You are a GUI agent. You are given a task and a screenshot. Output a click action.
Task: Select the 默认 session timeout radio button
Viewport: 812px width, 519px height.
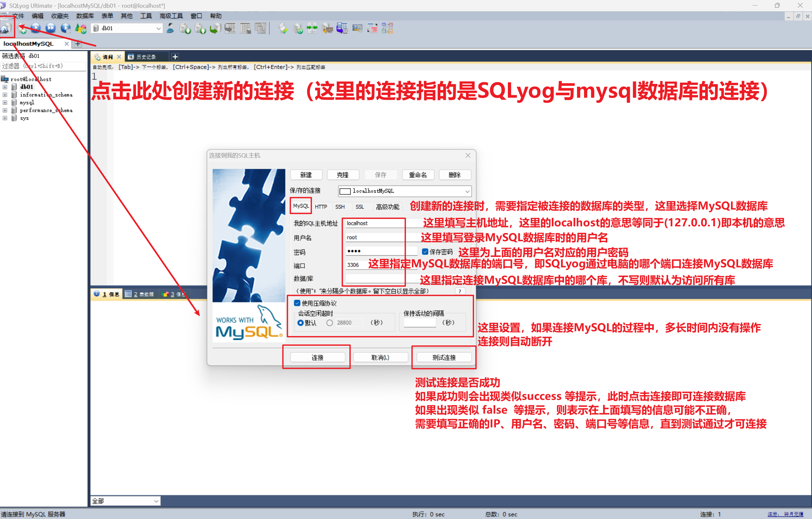coord(301,323)
